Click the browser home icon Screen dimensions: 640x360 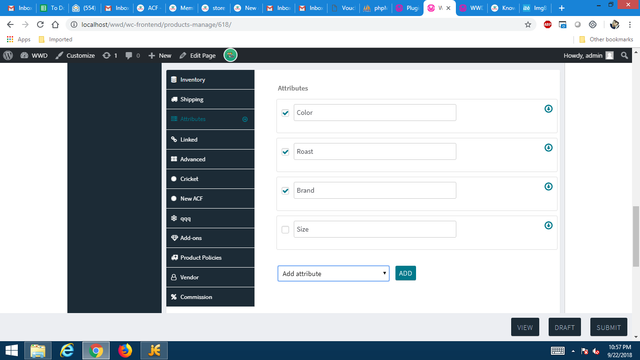pyautogui.click(x=55, y=24)
